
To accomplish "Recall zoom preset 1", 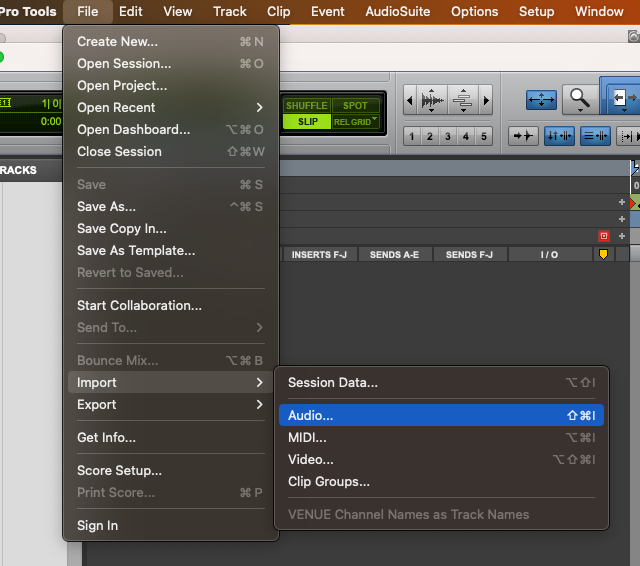I will point(412,136).
